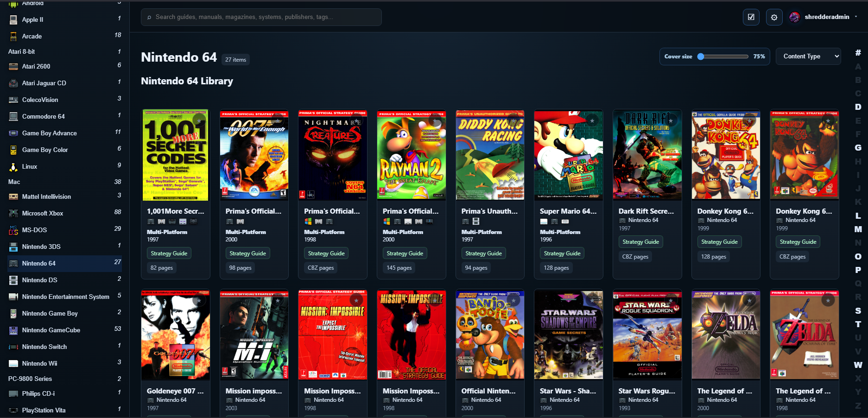This screenshot has height=418, width=868.
Task: Open the settings gear icon
Action: (774, 17)
